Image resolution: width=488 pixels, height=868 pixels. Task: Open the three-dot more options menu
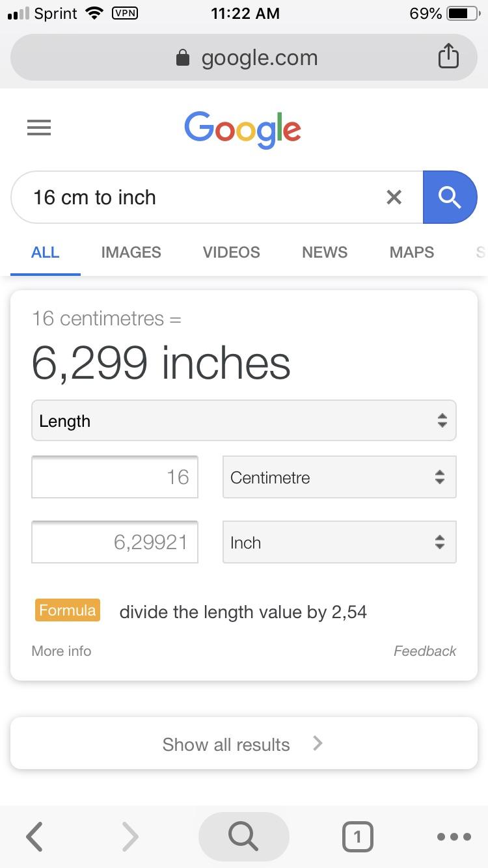454,837
